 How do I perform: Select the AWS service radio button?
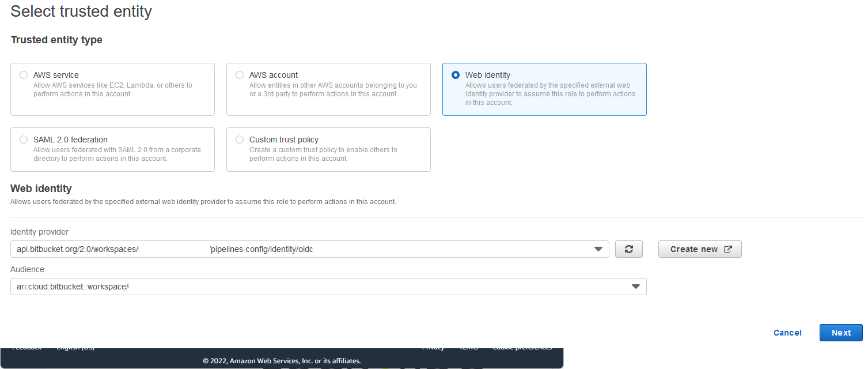coord(24,75)
